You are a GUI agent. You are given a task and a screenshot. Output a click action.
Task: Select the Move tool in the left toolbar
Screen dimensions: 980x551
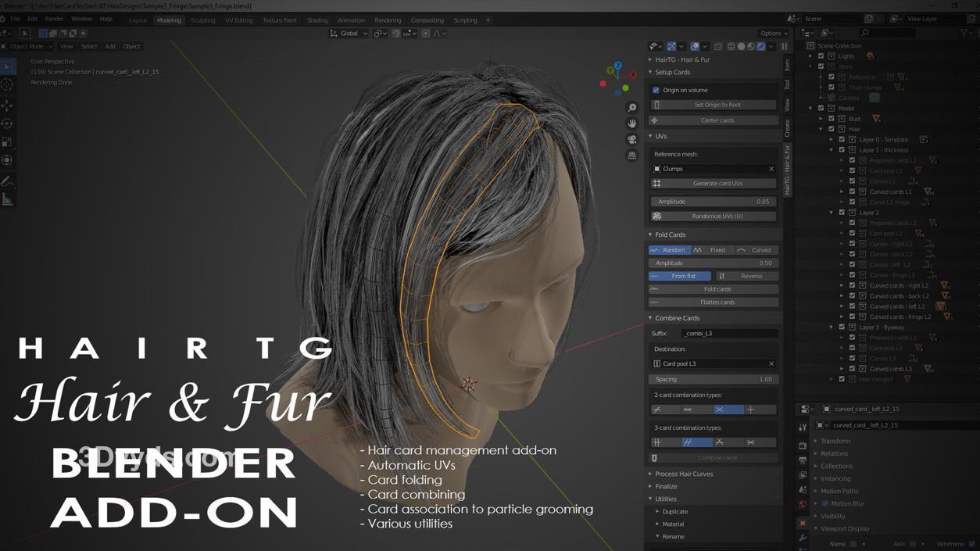coord(7,105)
